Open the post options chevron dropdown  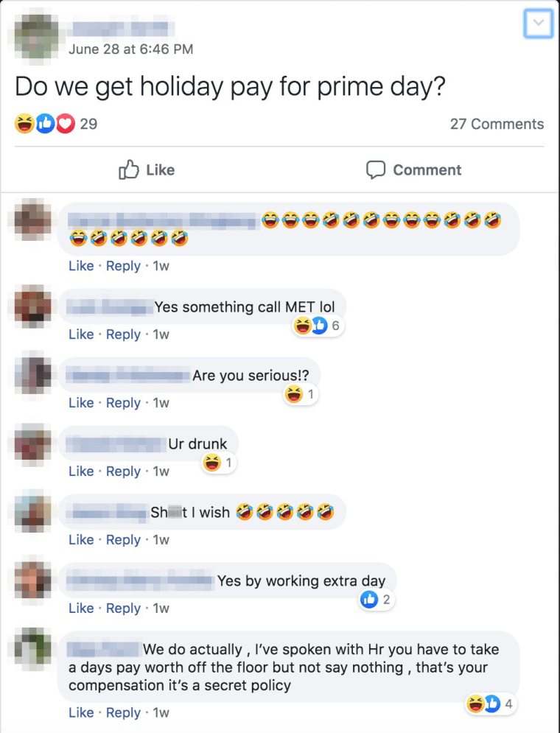pyautogui.click(x=539, y=22)
